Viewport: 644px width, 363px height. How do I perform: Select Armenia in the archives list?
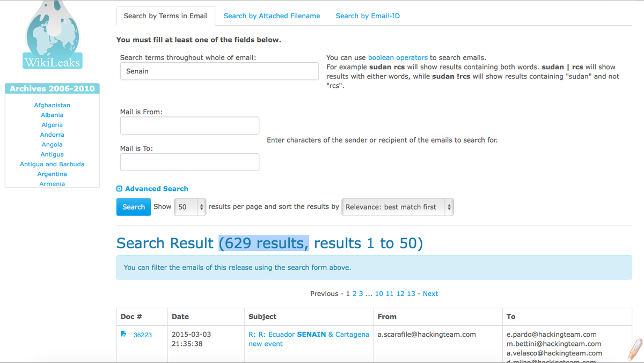(52, 183)
